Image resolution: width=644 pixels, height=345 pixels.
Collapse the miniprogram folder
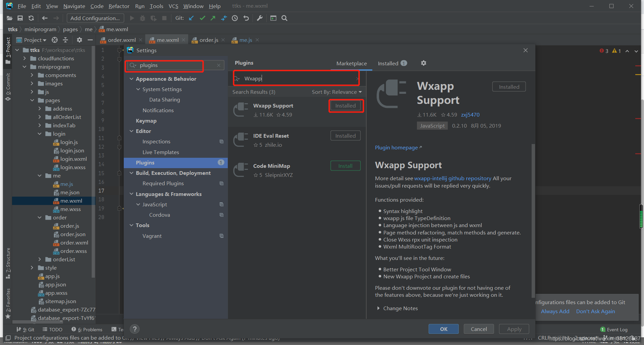coord(24,67)
